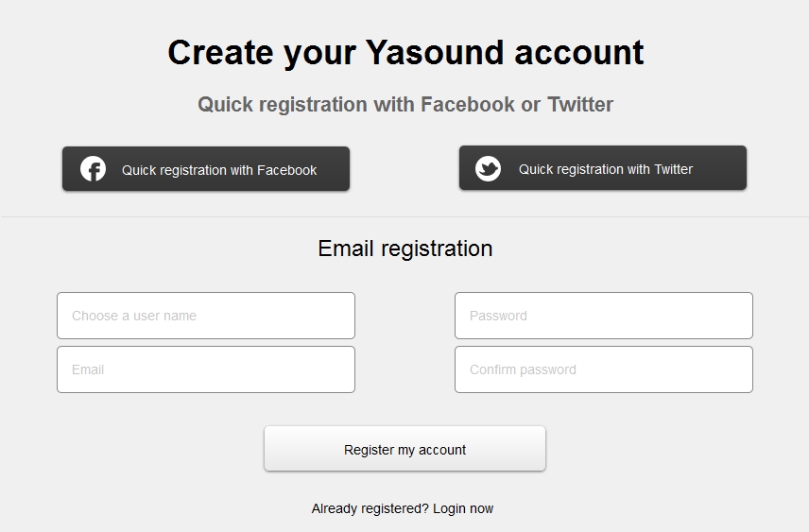Click the word Facebook in the subheading
Image resolution: width=809 pixels, height=532 pixels.
[468, 104]
